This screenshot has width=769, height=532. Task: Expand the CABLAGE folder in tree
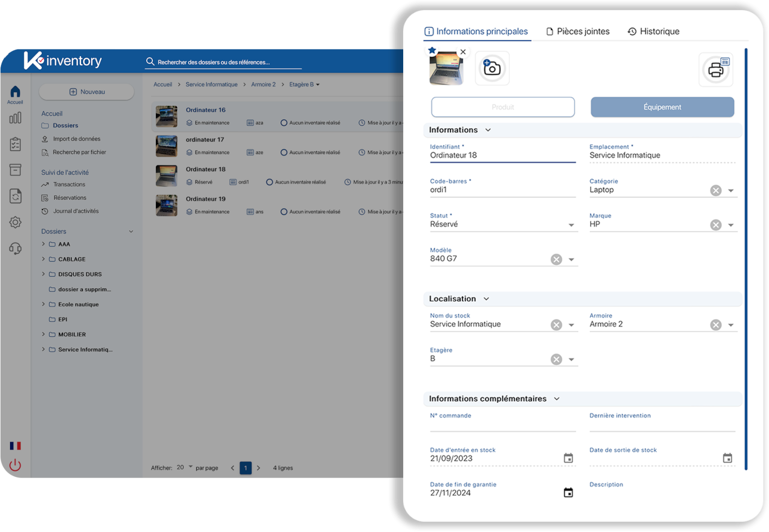[43, 259]
